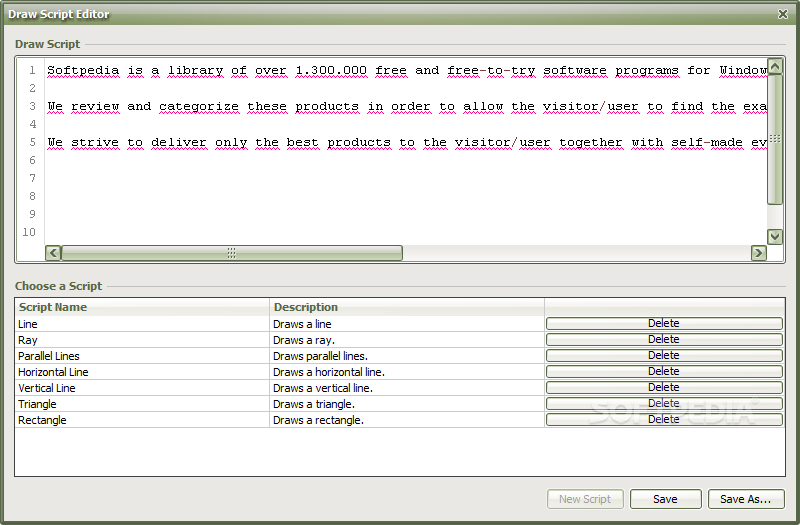Select the Vertical Line script name
800x525 pixels.
point(46,388)
